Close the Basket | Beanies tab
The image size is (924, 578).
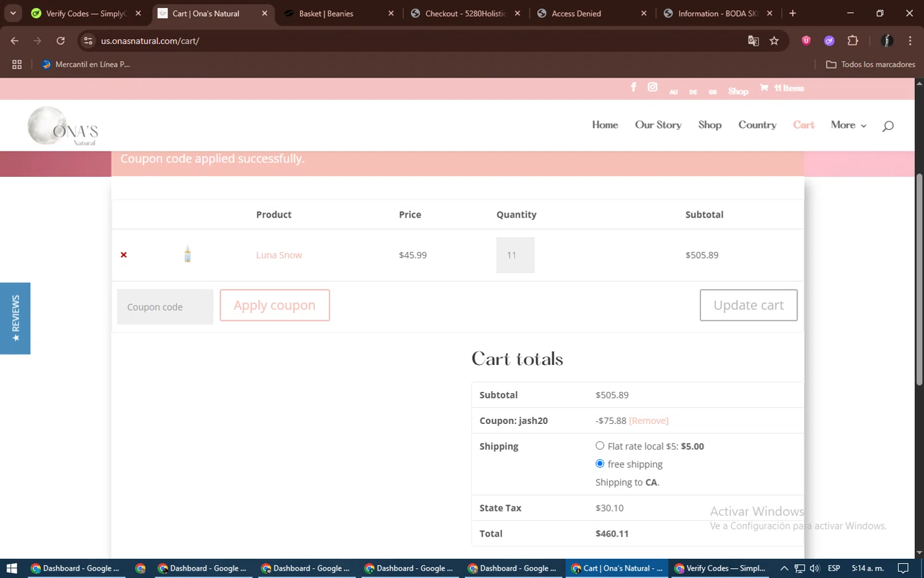(x=391, y=13)
